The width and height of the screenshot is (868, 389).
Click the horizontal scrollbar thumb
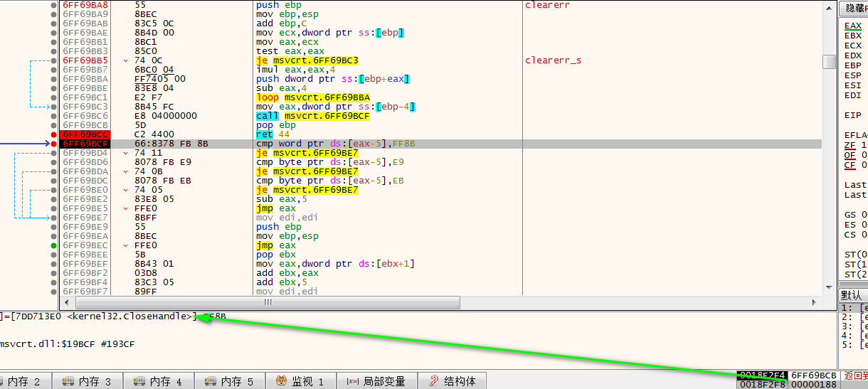click(x=268, y=302)
